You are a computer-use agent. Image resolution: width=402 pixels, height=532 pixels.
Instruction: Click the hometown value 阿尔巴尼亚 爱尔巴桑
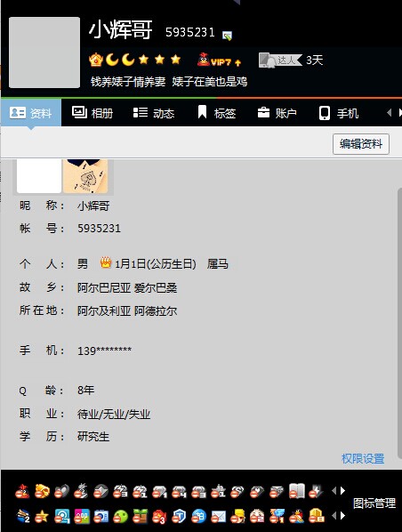127,288
